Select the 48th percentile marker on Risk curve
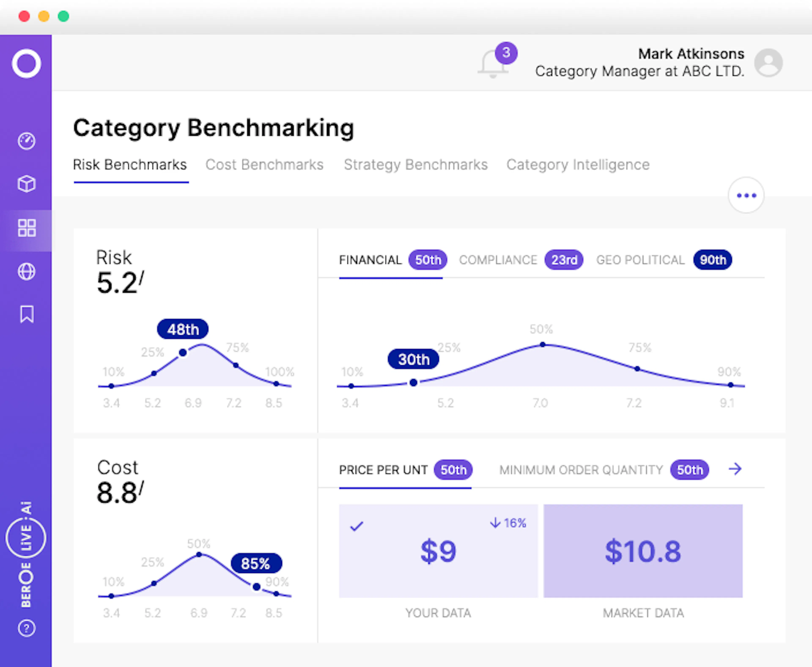 [x=182, y=329]
